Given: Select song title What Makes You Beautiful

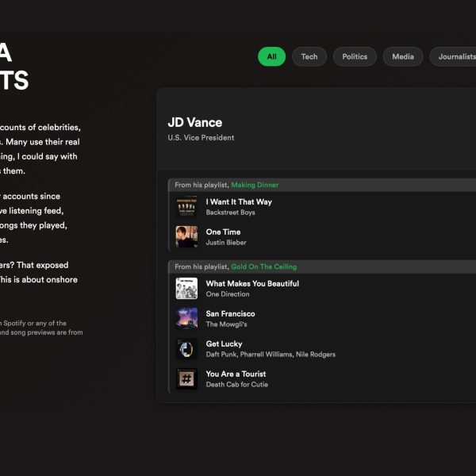Looking at the screenshot, I should (x=252, y=283).
